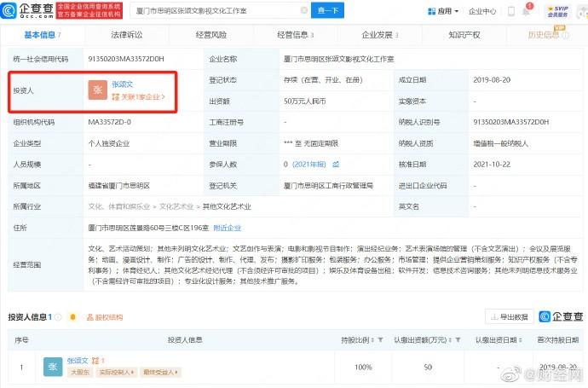Click the mobile phone icon in header
The height and width of the screenshot is (388, 588).
click(510, 11)
